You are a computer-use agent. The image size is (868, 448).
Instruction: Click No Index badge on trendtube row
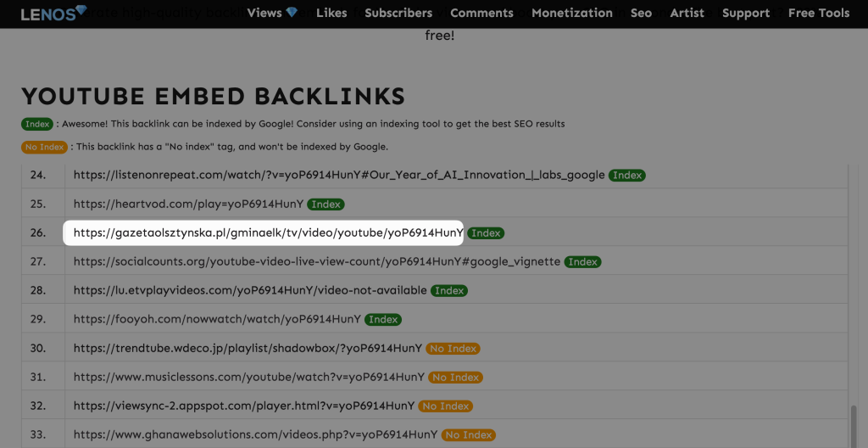coord(453,348)
